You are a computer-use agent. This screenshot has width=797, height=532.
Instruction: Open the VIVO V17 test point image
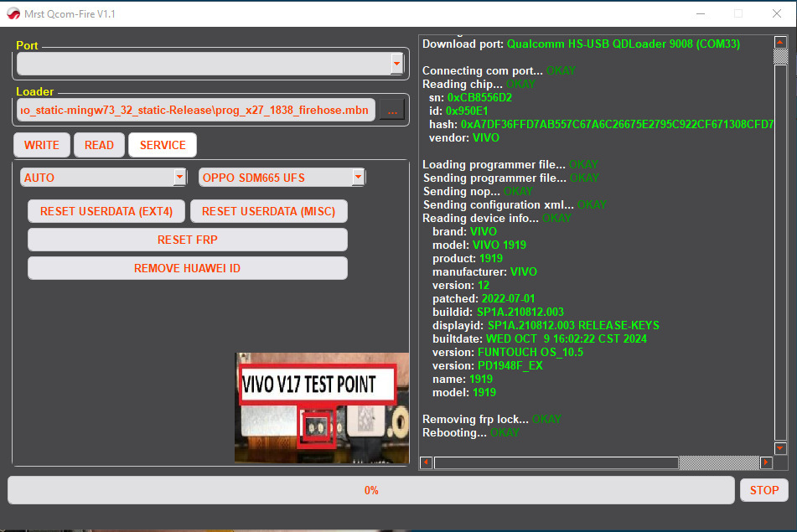point(322,407)
